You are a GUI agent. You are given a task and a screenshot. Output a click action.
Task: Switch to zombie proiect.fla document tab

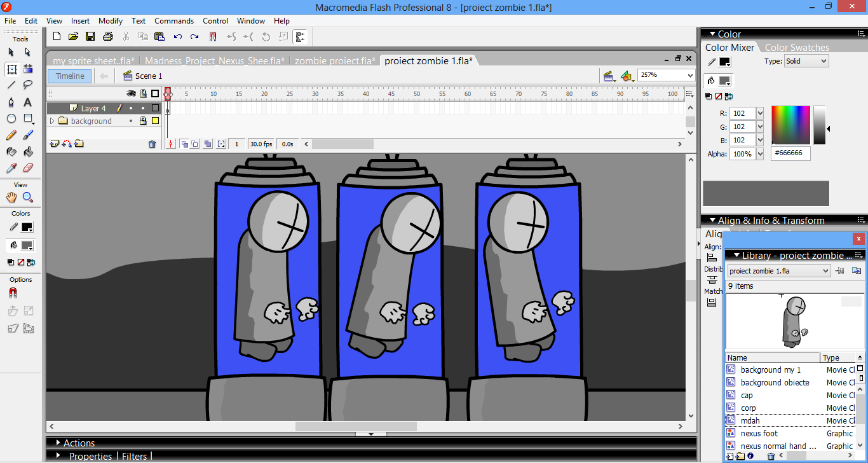coord(335,60)
